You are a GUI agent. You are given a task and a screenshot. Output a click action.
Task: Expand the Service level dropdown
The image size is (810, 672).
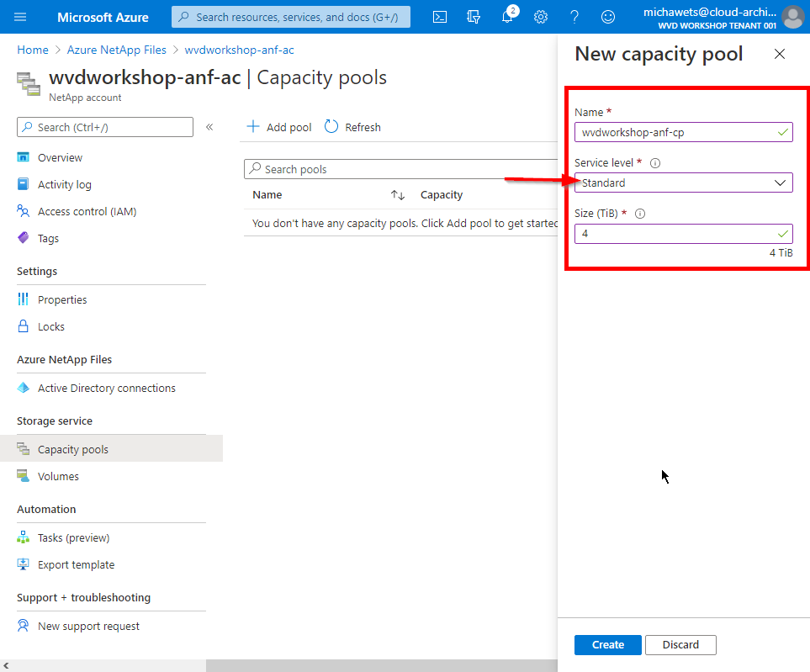684,183
